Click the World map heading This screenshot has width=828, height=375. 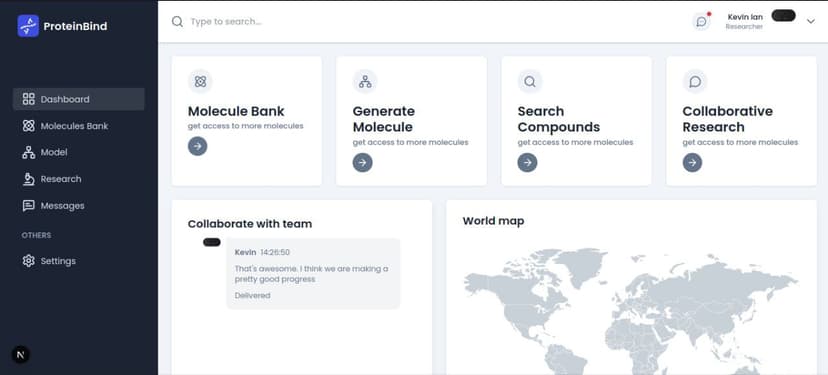coord(493,221)
